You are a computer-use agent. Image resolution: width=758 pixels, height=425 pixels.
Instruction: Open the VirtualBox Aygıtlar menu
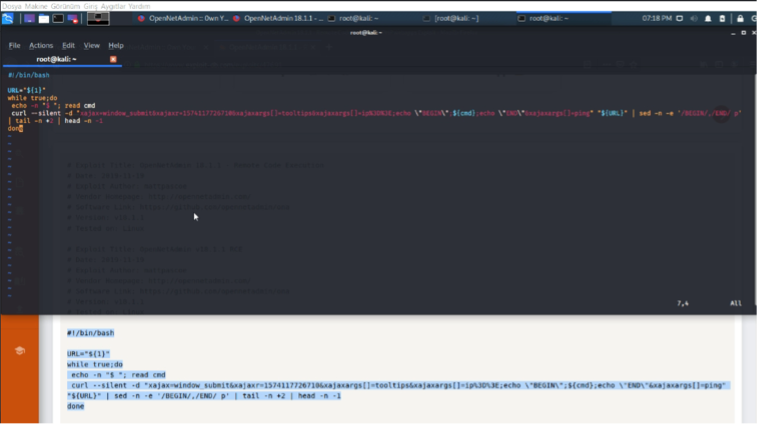click(x=113, y=6)
